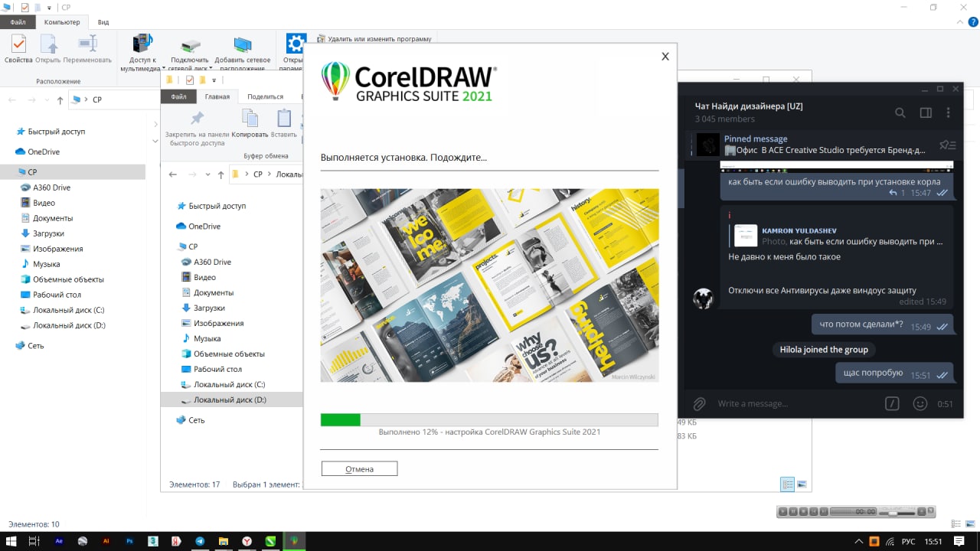980x551 pixels.
Task: Close the CorelDRAW installer dialog
Action: 665,56
